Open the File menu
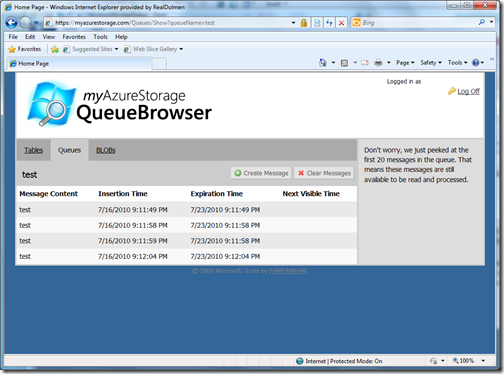 [x=13, y=37]
